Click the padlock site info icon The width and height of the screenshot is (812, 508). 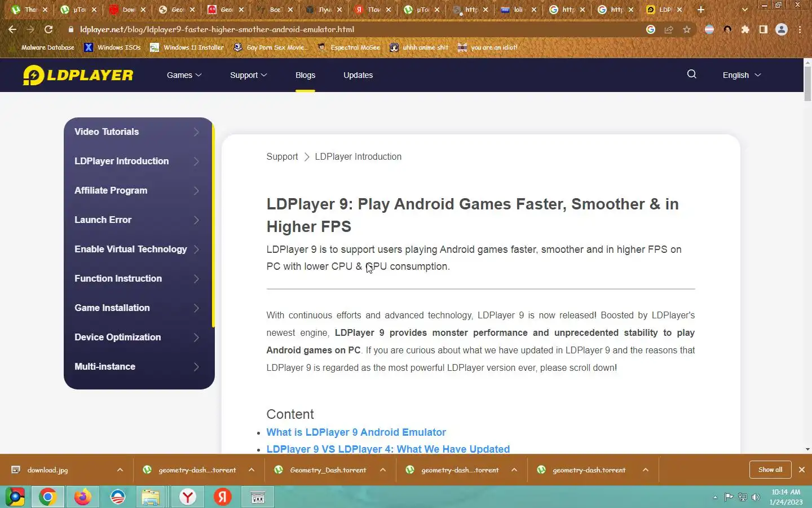[x=70, y=29]
